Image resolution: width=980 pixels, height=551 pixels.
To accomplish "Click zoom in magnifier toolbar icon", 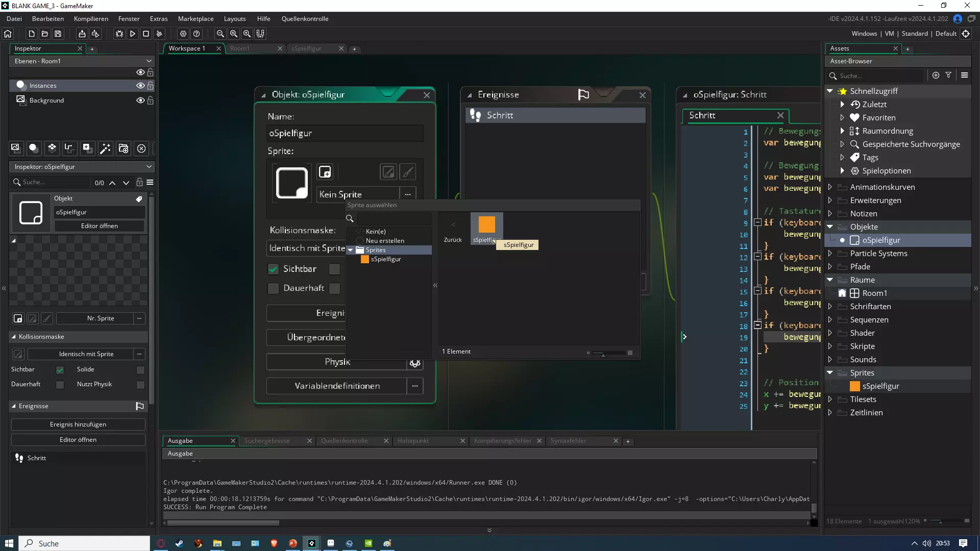I will (247, 34).
